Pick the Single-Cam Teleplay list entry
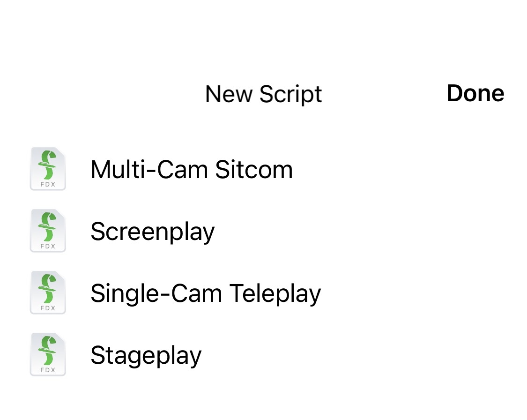Image resolution: width=527 pixels, height=420 pixels. pyautogui.click(x=263, y=292)
